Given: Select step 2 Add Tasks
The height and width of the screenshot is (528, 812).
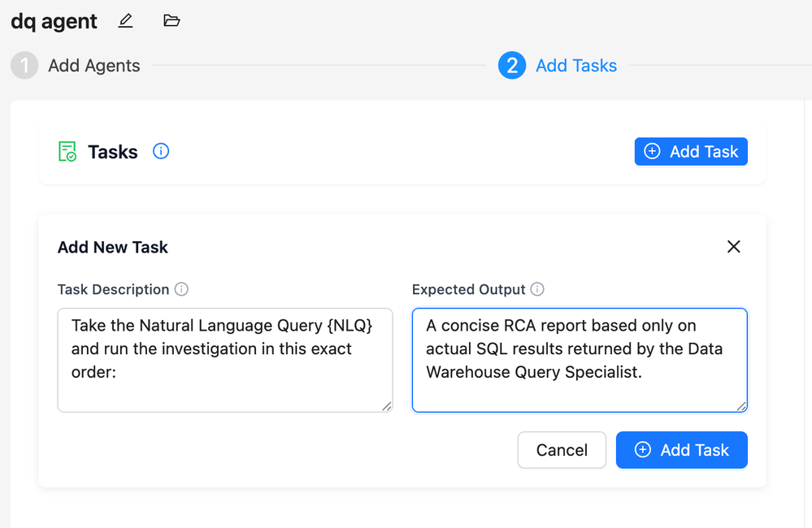Looking at the screenshot, I should [558, 66].
